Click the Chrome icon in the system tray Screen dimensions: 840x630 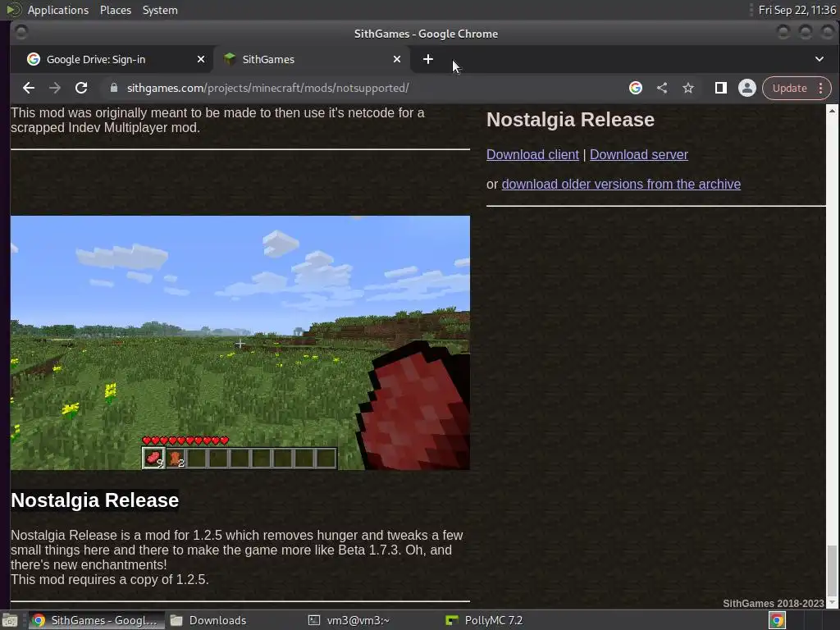pyautogui.click(x=778, y=620)
